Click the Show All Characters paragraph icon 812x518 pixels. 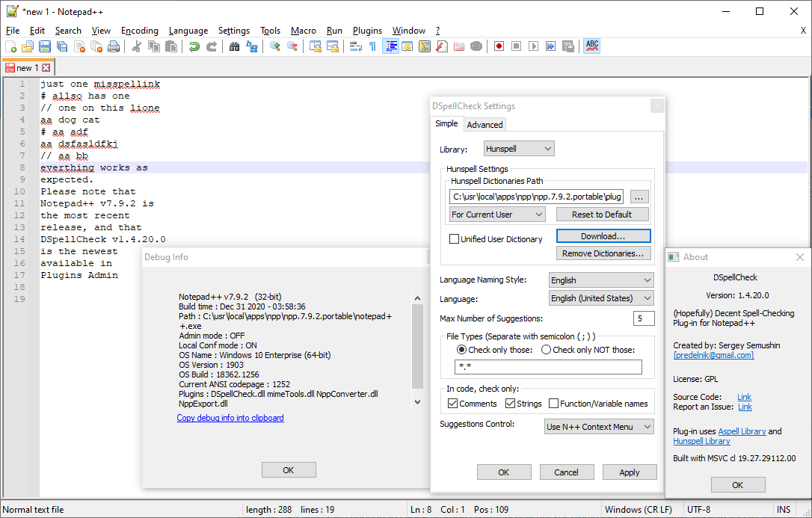[373, 46]
